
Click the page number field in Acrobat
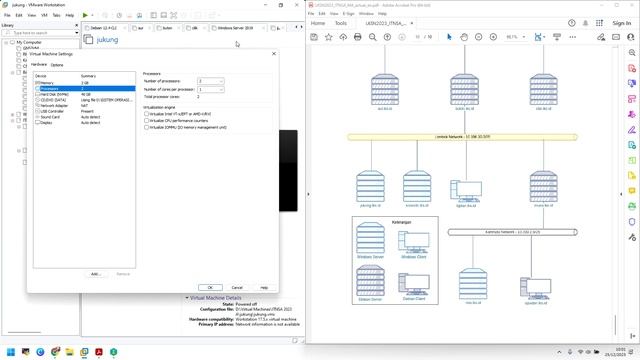pyautogui.click(x=418, y=37)
